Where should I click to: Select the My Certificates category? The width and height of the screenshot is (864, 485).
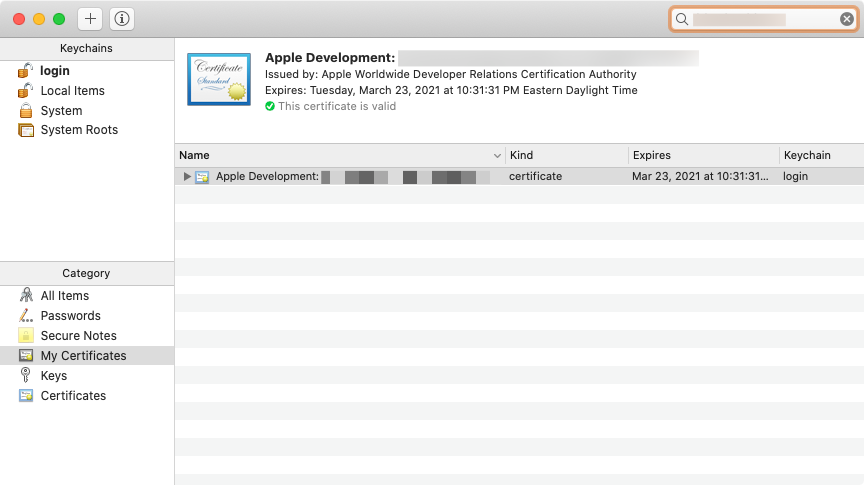pyautogui.click(x=83, y=356)
